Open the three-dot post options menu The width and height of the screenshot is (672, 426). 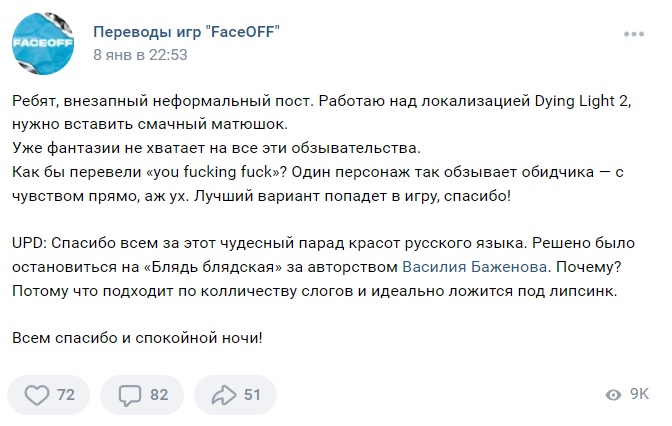point(634,34)
